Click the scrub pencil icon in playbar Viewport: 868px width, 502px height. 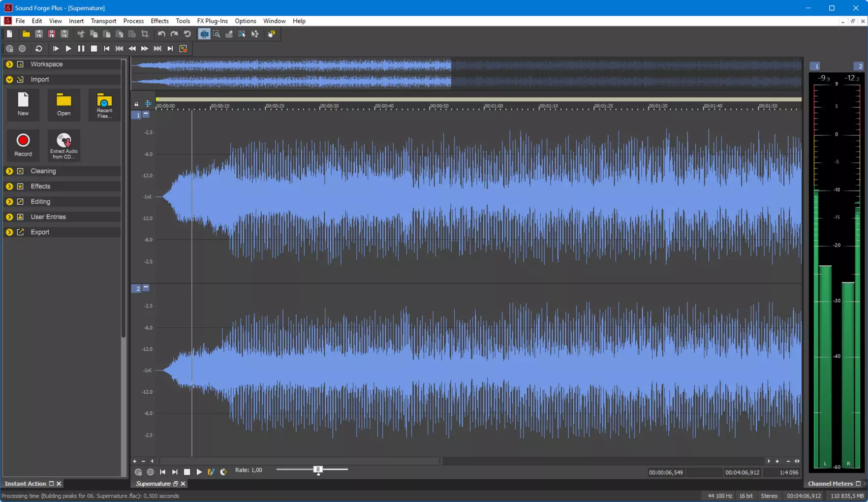(211, 472)
